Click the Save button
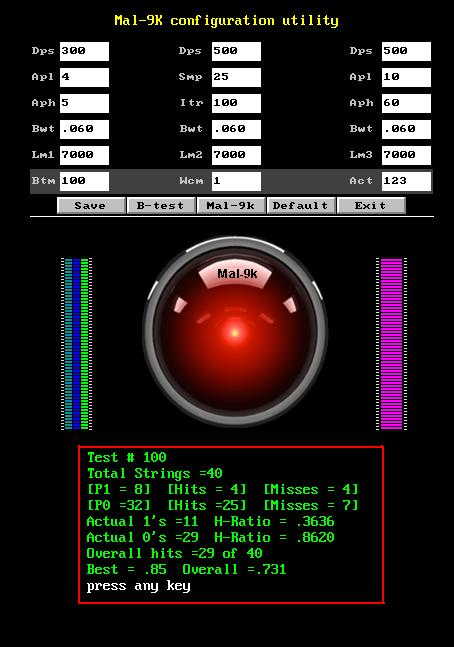Image resolution: width=454 pixels, height=647 pixels. [91, 205]
